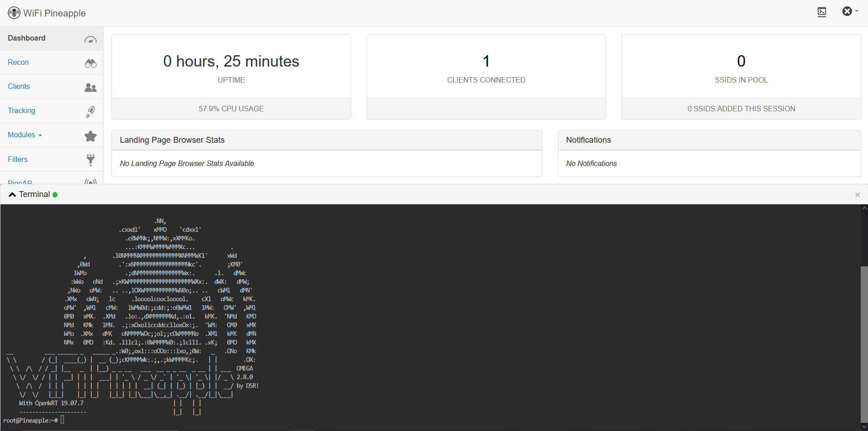Viewport: 868px width, 431px height.
Task: Open the Tracking section
Action: tap(21, 111)
